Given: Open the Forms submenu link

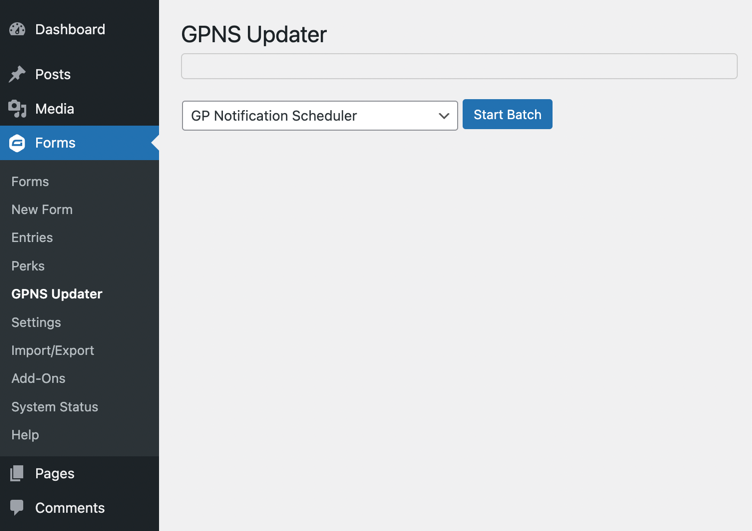Looking at the screenshot, I should pos(30,182).
